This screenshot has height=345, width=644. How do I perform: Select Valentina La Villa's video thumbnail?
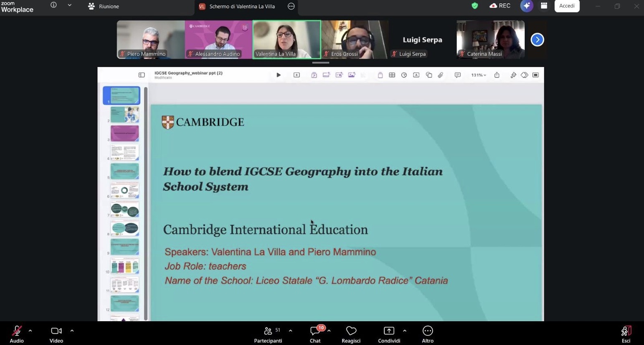[x=287, y=39]
